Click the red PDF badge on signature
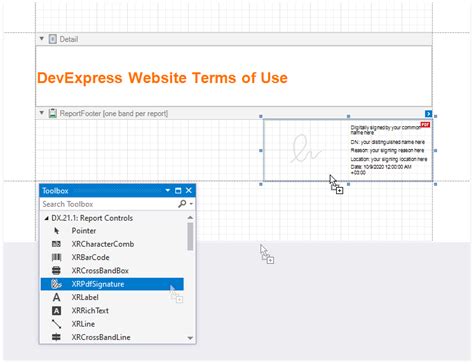Screen dimensions: 474x364 click(425, 125)
